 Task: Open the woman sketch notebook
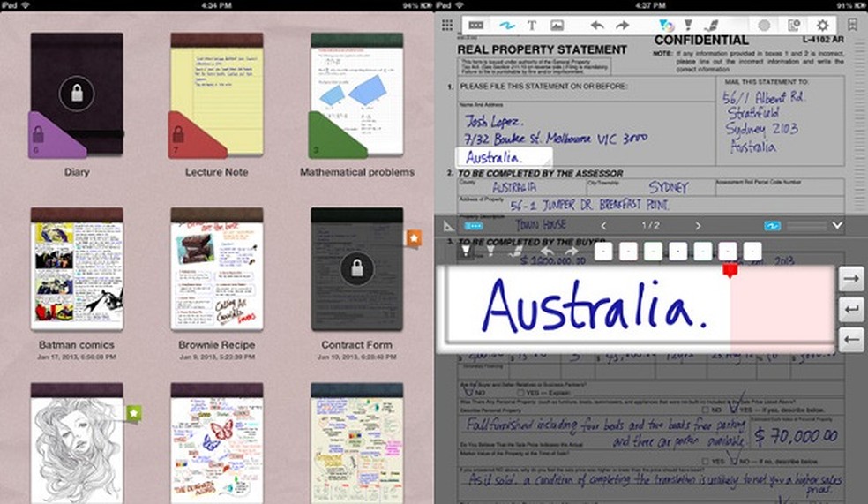[x=77, y=443]
